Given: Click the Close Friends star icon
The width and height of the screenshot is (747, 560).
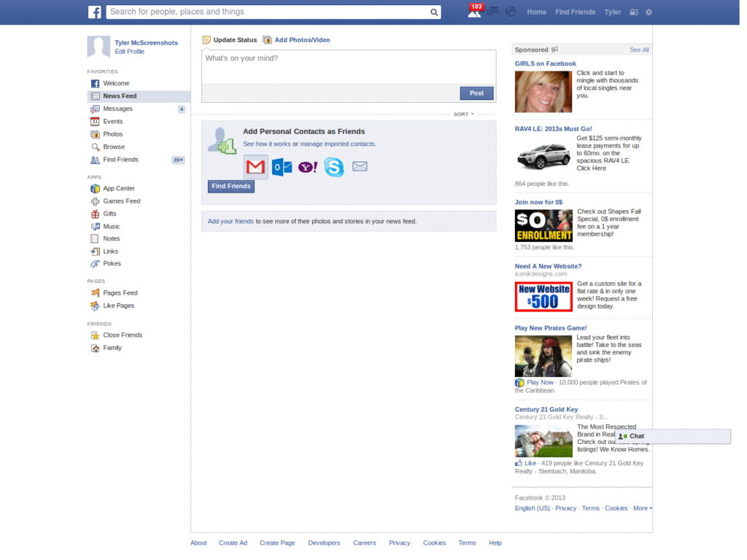Looking at the screenshot, I should point(96,335).
